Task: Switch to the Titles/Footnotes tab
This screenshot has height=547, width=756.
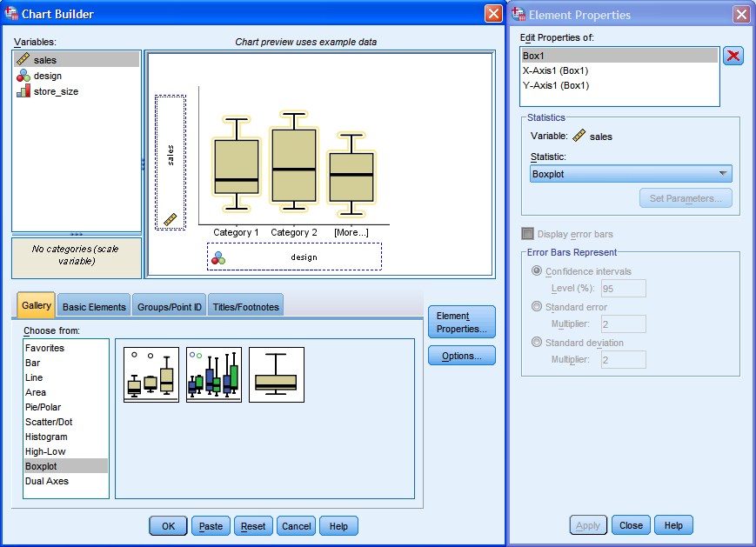Action: click(246, 305)
